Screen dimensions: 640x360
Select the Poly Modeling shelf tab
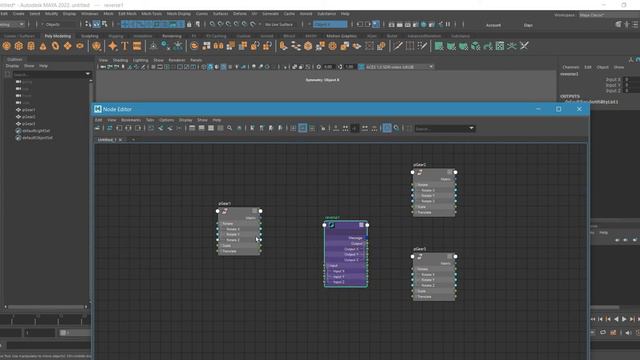[x=58, y=36]
